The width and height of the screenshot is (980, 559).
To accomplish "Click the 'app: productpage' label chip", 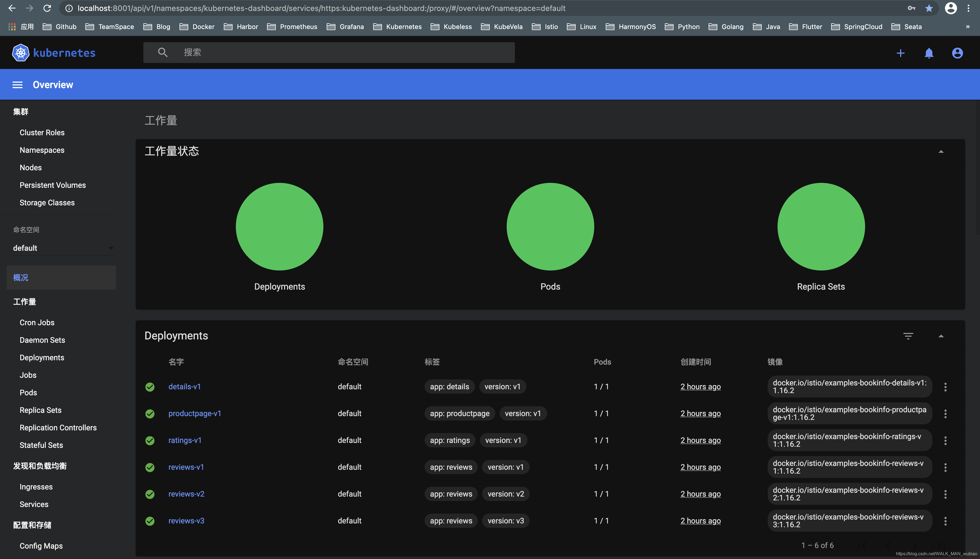I will [460, 413].
